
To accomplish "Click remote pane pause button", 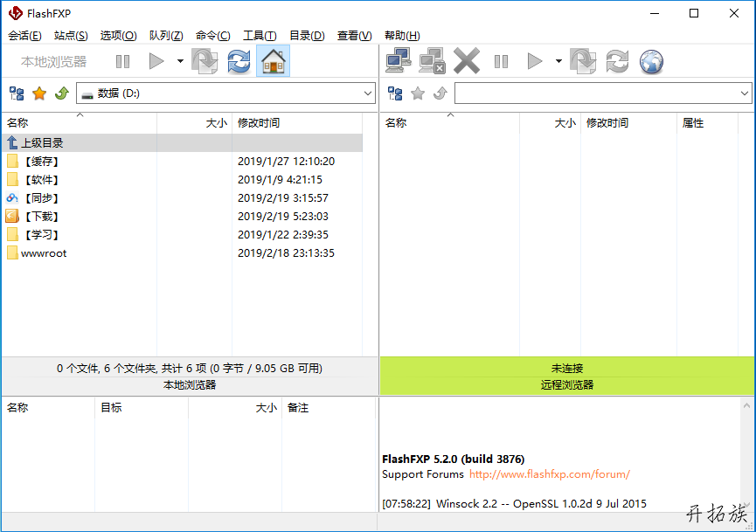I will tap(501, 61).
